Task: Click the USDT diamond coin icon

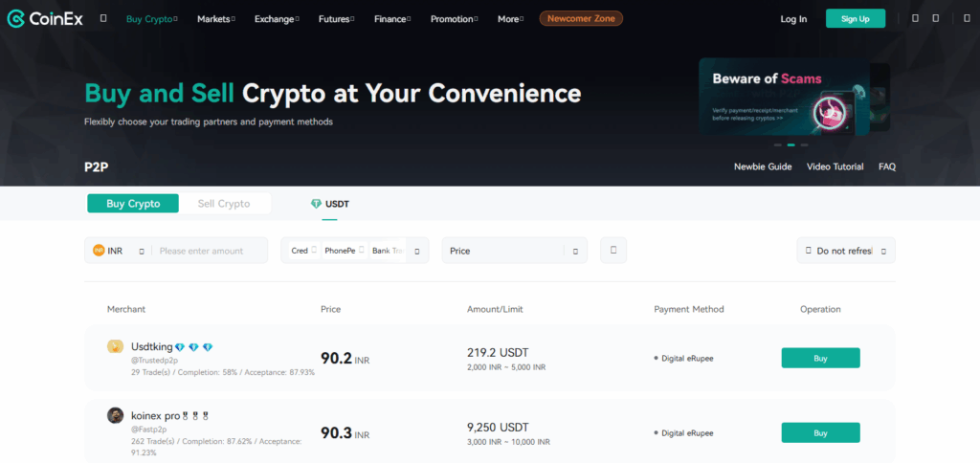Action: [316, 204]
